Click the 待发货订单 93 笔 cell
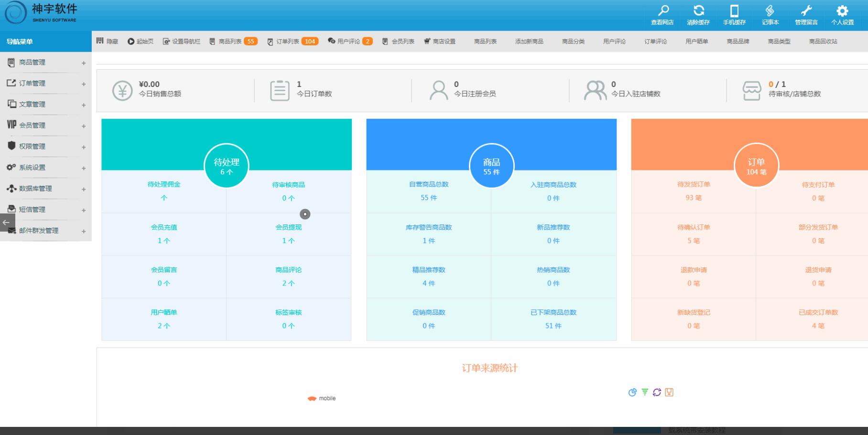Screen dimensions: 868x435 [x=693, y=191]
